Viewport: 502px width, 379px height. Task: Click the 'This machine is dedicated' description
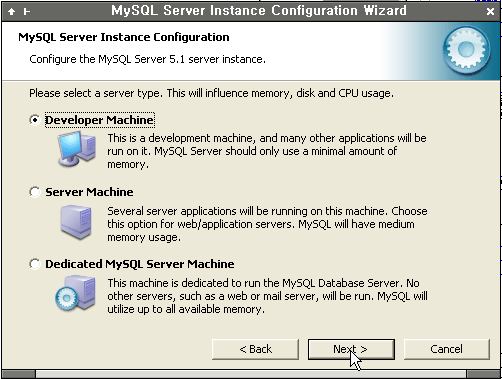pyautogui.click(x=267, y=296)
